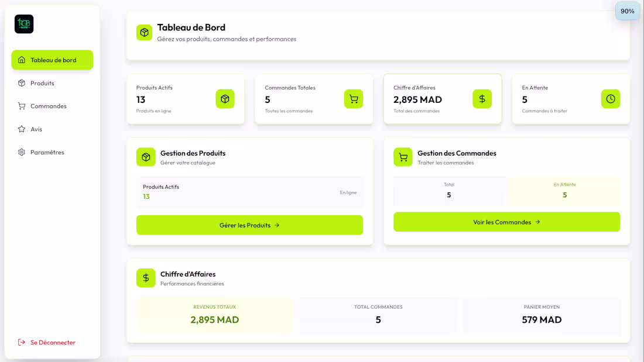644x362 pixels.
Task: Click the 90% badge in the top corner
Action: click(x=627, y=11)
